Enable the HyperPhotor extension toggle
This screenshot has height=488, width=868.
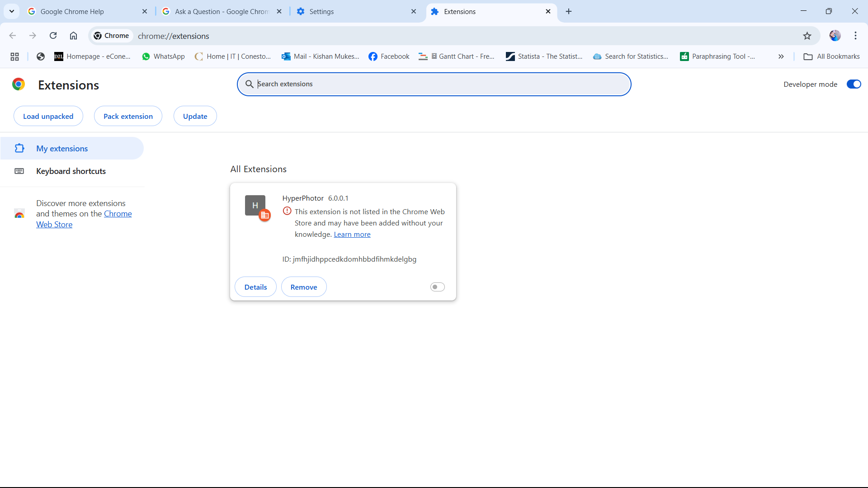point(437,287)
